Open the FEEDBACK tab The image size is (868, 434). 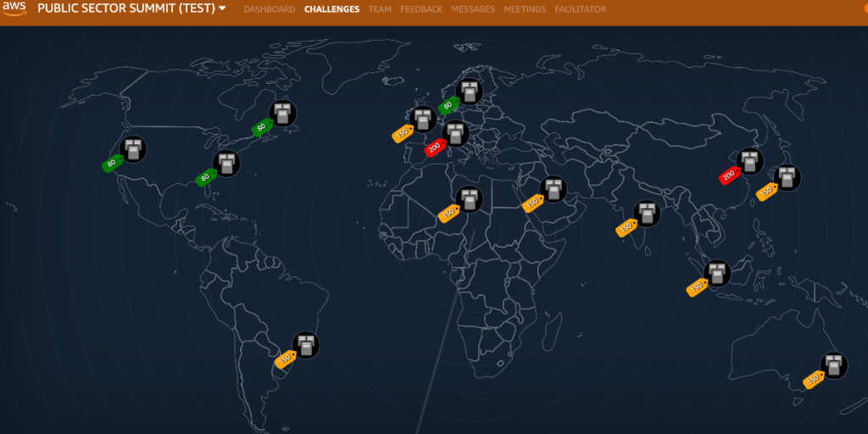tap(421, 9)
